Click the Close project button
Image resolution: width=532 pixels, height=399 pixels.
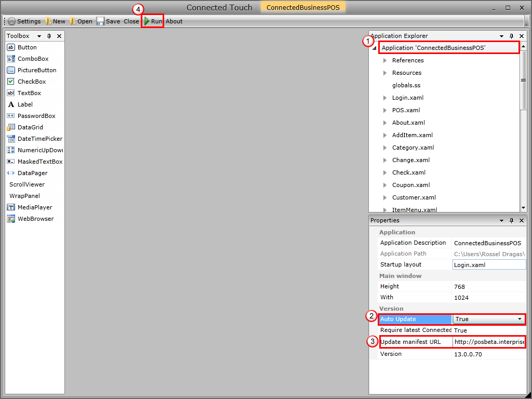131,21
